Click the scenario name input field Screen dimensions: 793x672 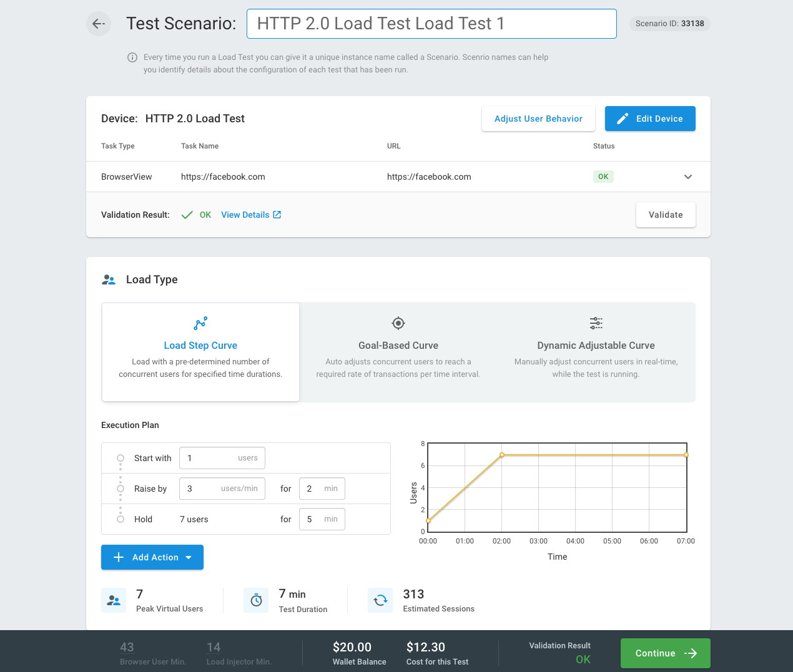tap(431, 24)
